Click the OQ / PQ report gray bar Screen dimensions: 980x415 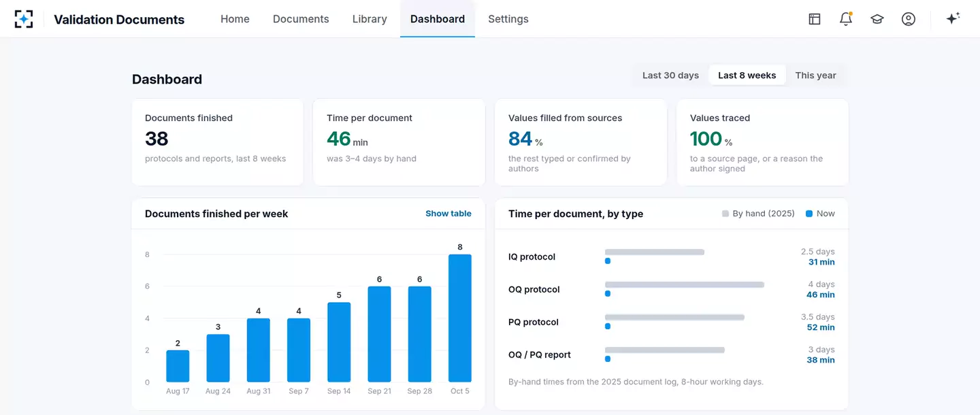tap(665, 350)
